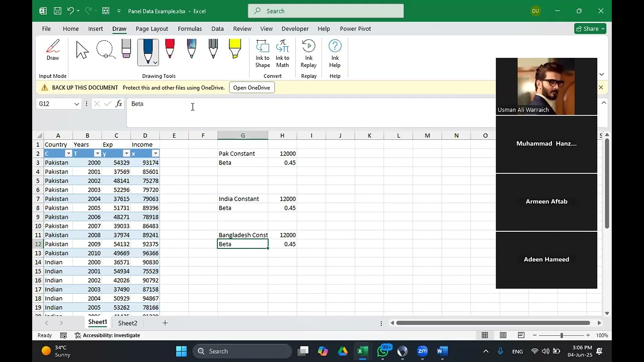Undo the last action
644x362 pixels.
pyautogui.click(x=70, y=11)
